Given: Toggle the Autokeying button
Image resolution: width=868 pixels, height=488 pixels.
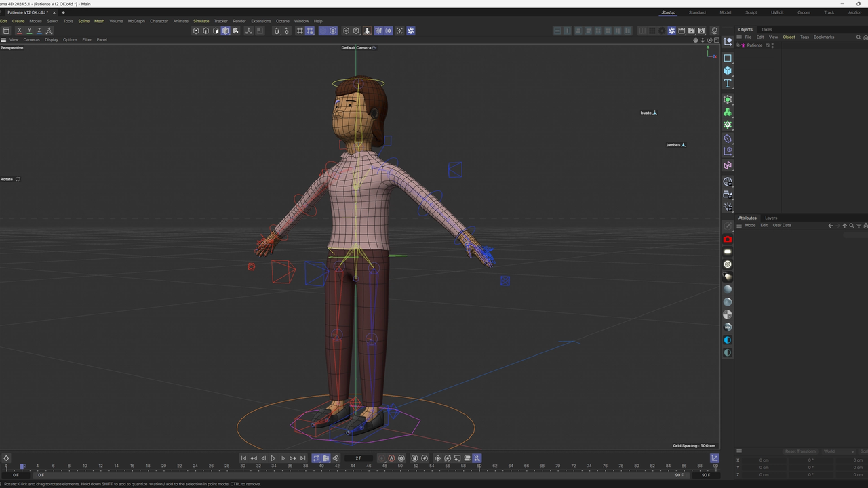Looking at the screenshot, I should click(391, 458).
